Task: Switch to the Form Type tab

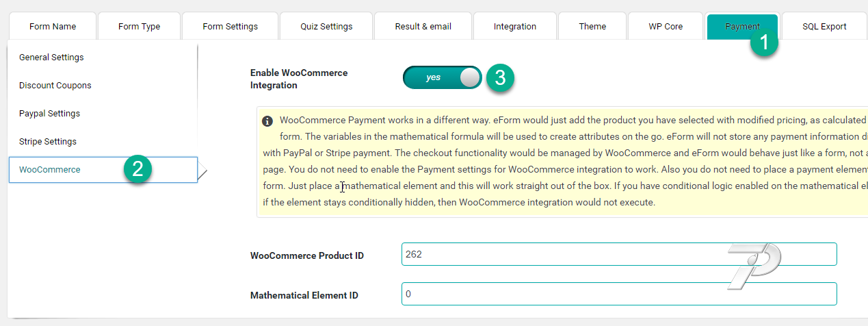Action: click(139, 27)
